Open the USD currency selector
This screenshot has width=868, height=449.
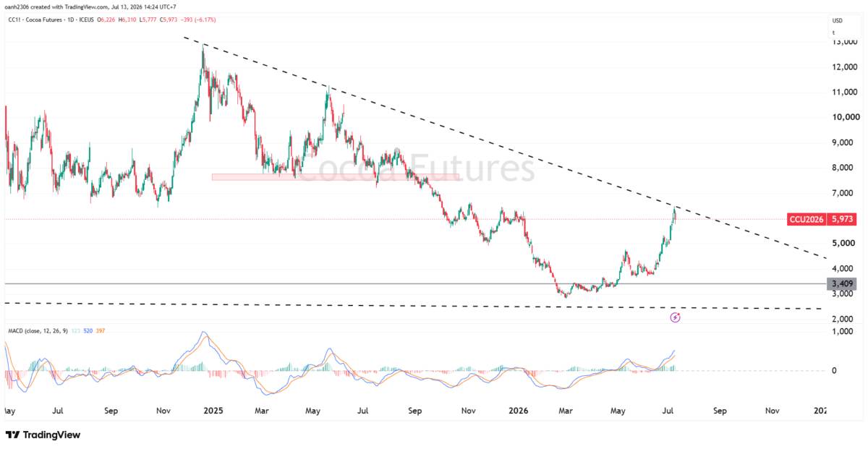point(838,20)
